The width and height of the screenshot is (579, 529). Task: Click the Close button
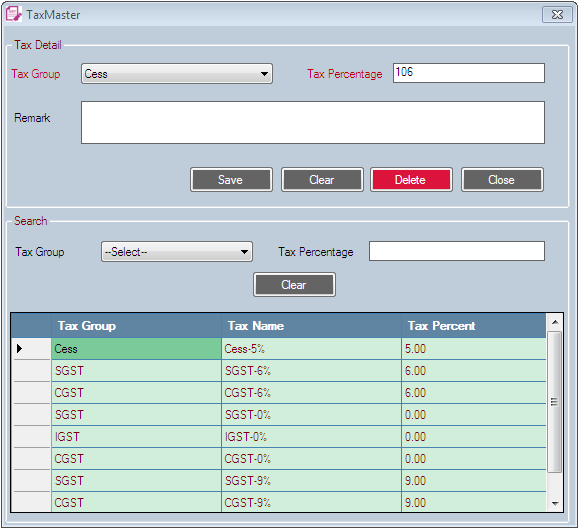(502, 180)
